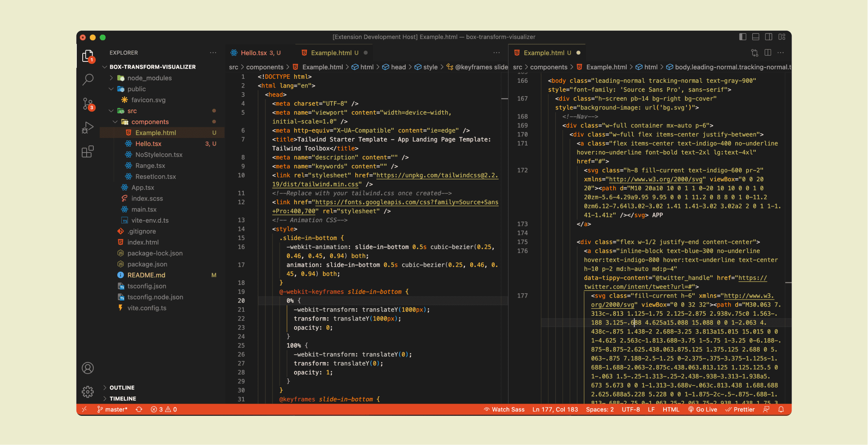Open ResetIcon.tsx file
Viewport: 868px width, 445px height.
pos(156,177)
